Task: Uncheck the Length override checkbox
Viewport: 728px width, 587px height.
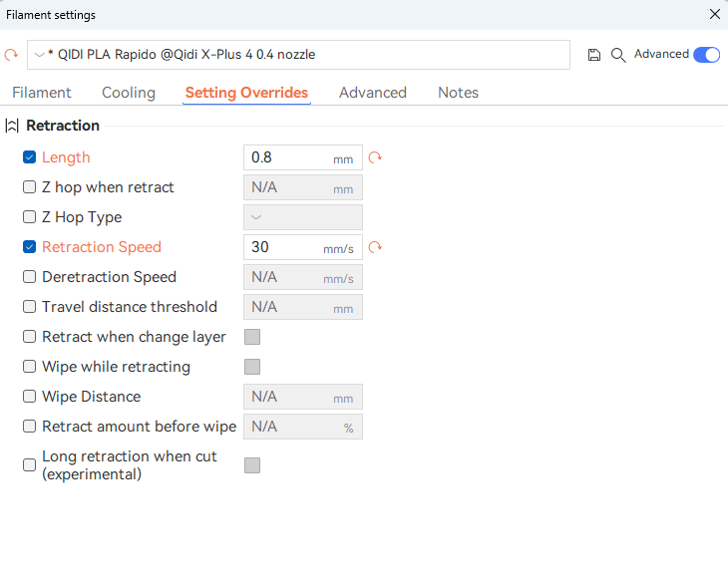Action: [x=30, y=157]
